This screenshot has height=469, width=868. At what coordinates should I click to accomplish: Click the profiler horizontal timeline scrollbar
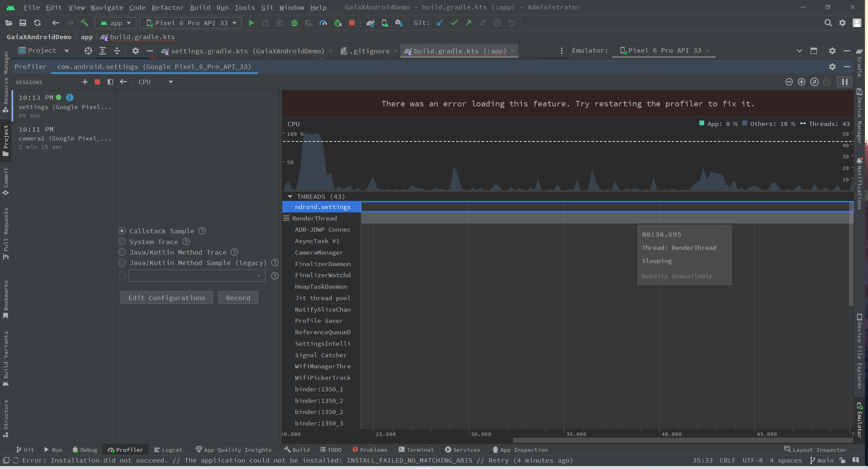click(683, 440)
